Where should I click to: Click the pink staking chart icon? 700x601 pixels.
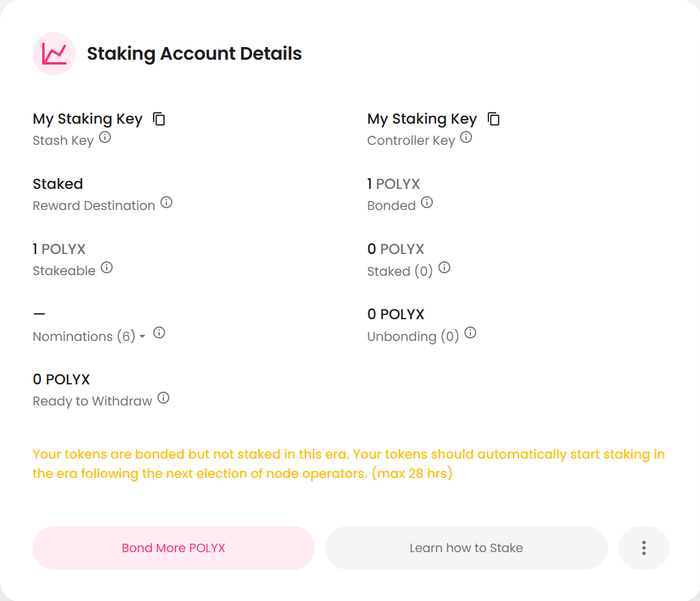[x=54, y=54]
